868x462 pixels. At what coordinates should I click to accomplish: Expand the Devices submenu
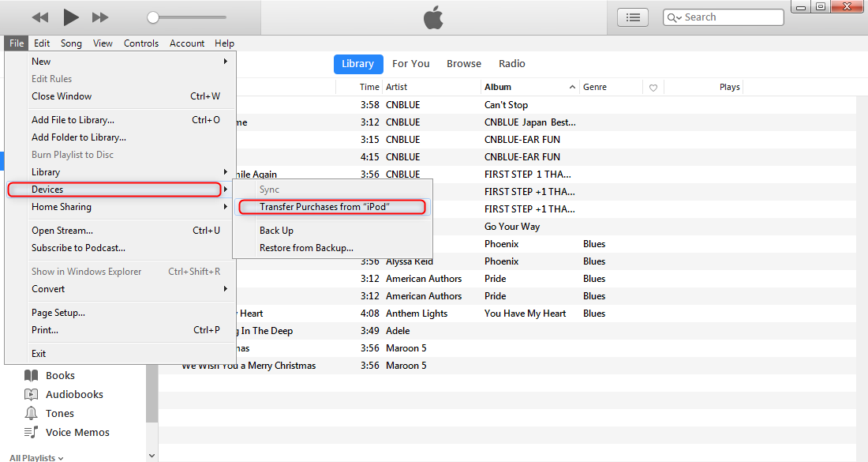click(121, 190)
